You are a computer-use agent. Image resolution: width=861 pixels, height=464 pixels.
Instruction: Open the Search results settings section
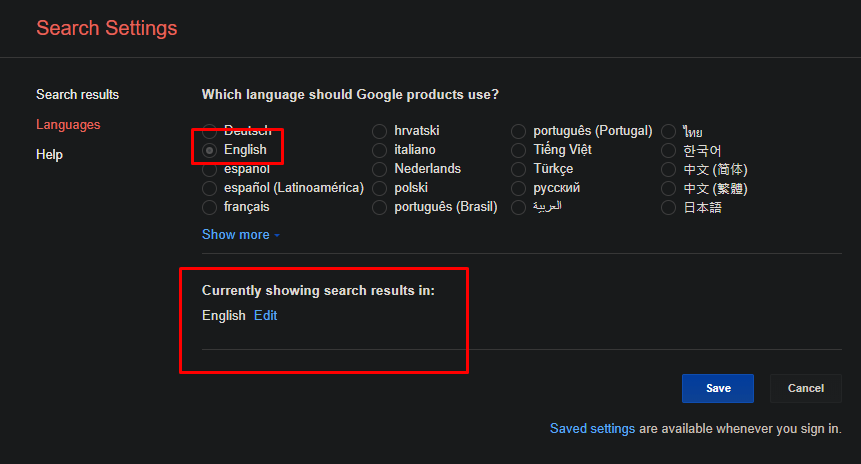tap(77, 95)
